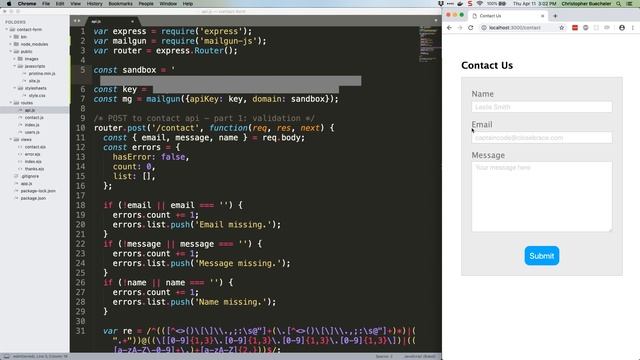Click into the Message textarea
This screenshot has width=640, height=360.
pyautogui.click(x=542, y=197)
